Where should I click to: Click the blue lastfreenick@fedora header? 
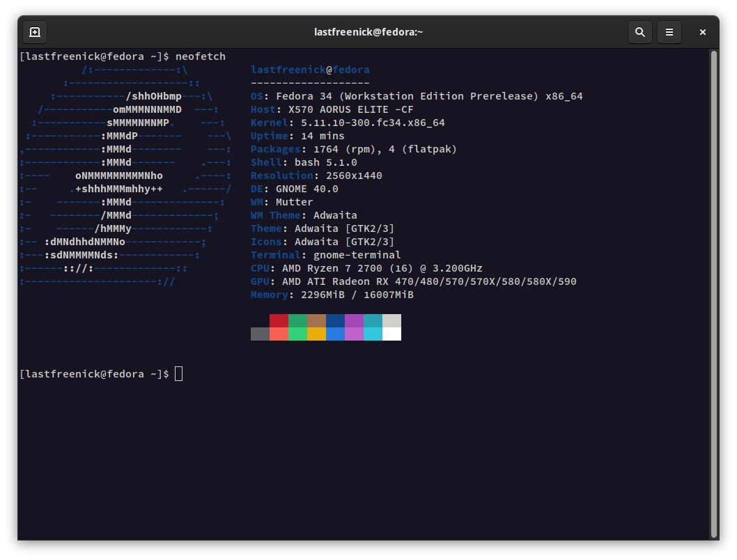click(x=310, y=70)
